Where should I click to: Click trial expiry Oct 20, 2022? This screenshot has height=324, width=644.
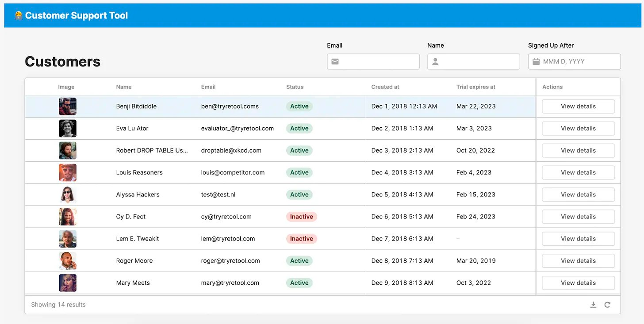475,151
